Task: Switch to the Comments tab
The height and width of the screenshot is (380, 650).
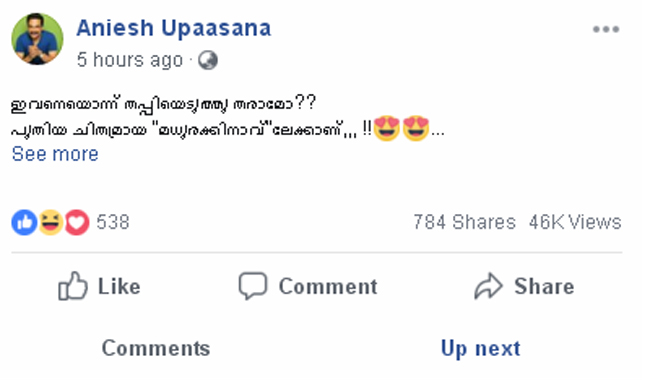Action: pos(156,348)
